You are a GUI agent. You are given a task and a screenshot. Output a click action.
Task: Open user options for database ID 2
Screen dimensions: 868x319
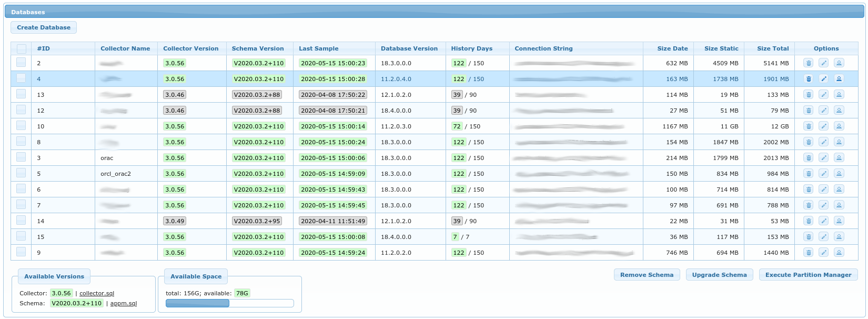(x=839, y=63)
